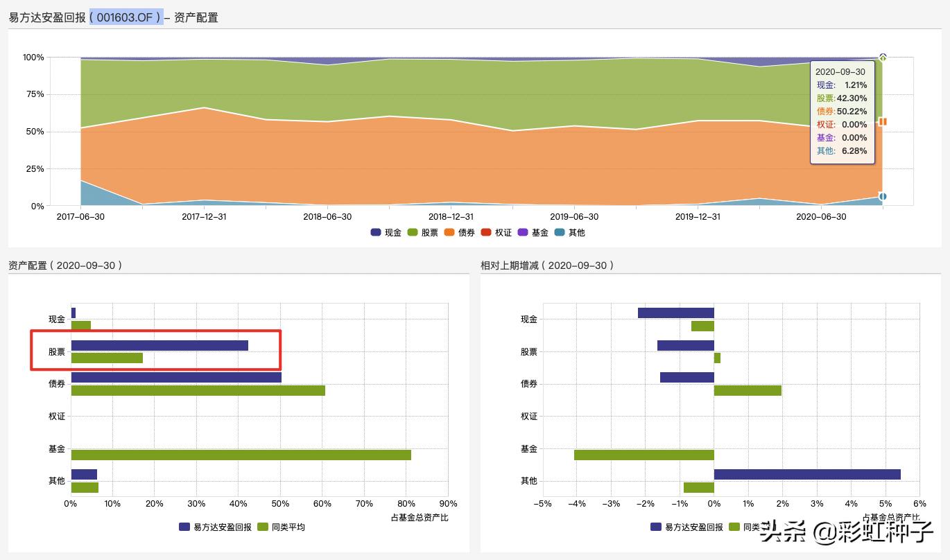Image resolution: width=950 pixels, height=560 pixels.
Task: Click the blue 现金 bar in 资产配置 chart
Action: click(74, 313)
